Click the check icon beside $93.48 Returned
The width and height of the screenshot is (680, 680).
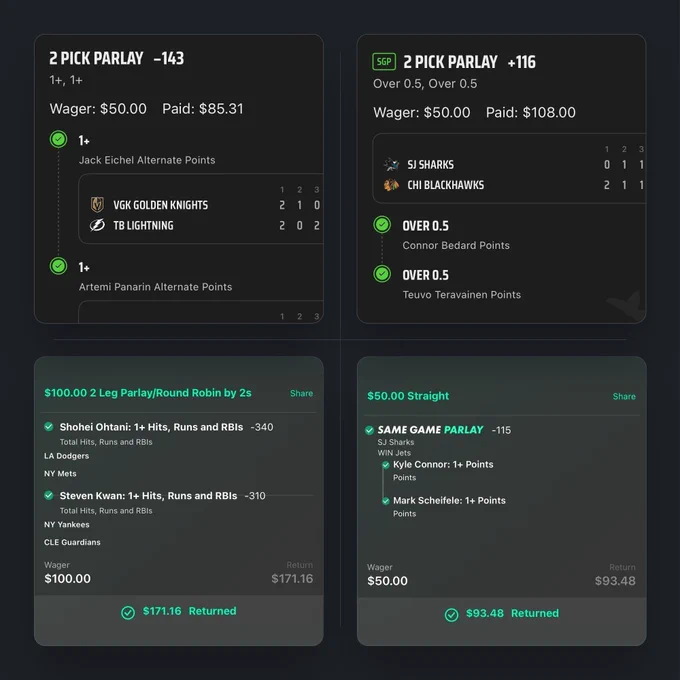click(451, 615)
